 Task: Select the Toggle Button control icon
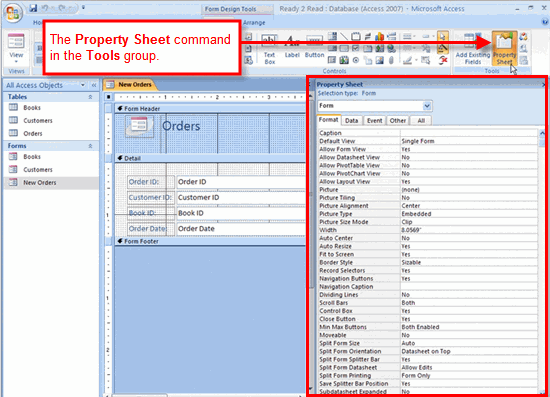click(368, 36)
